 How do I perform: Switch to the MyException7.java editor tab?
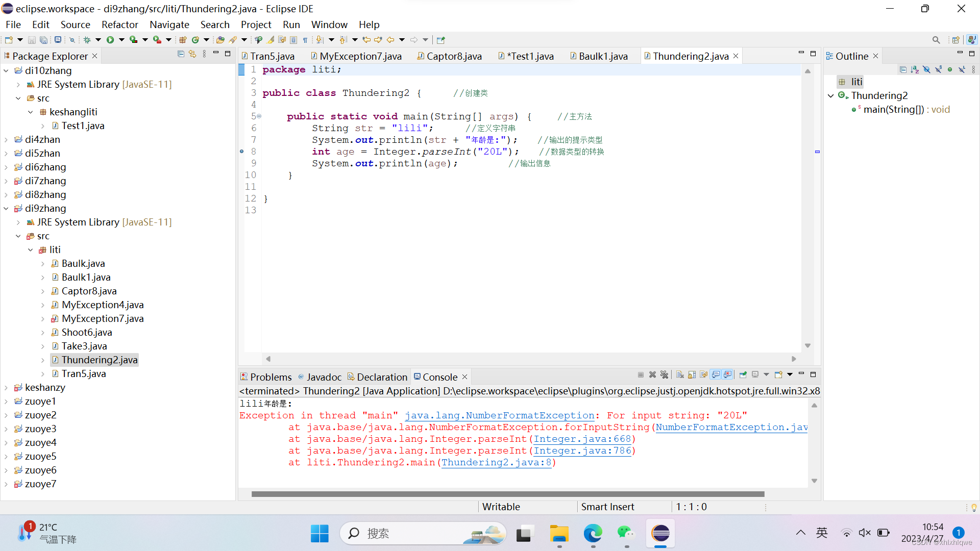[360, 56]
